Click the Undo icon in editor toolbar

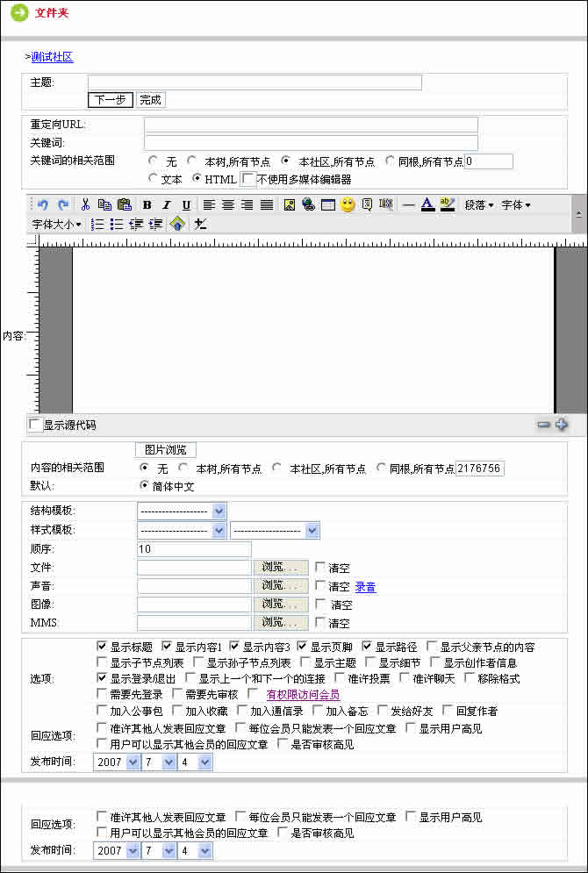click(43, 204)
